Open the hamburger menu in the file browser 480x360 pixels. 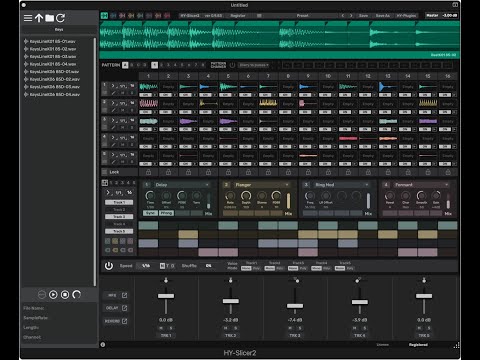tap(28, 18)
